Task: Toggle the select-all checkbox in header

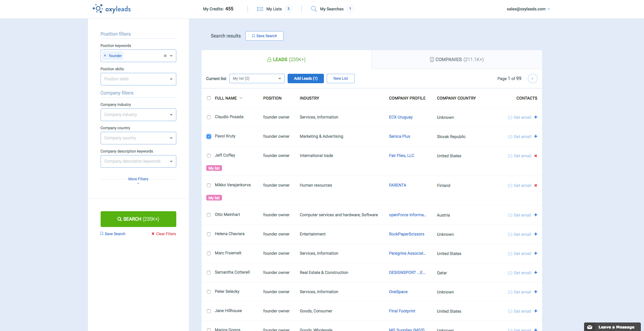Action: [x=209, y=98]
